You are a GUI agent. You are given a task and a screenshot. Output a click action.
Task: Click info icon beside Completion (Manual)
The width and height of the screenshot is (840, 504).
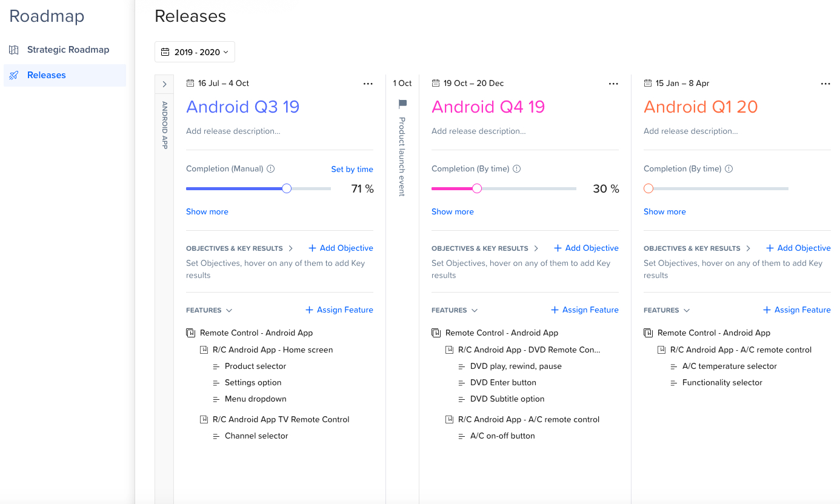pos(271,169)
